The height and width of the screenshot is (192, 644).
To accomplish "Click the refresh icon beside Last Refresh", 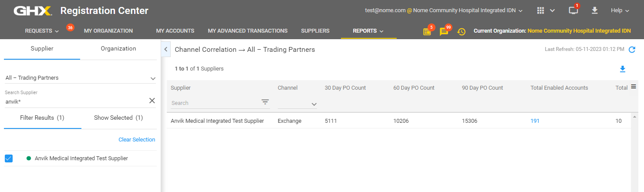I will pos(632,50).
